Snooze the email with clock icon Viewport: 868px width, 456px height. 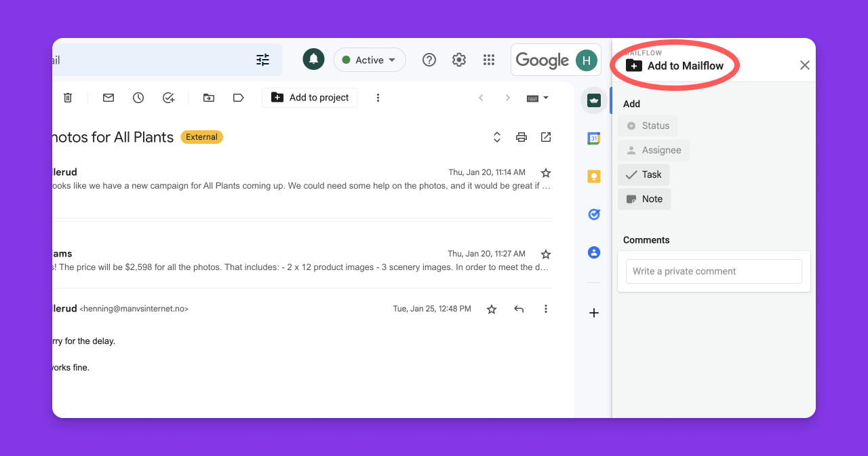[138, 98]
